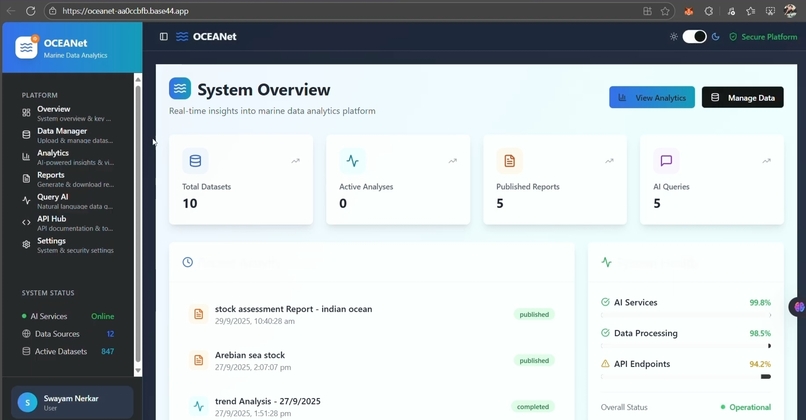
Task: Open stock assessment Report - indian ocean
Action: tap(294, 309)
